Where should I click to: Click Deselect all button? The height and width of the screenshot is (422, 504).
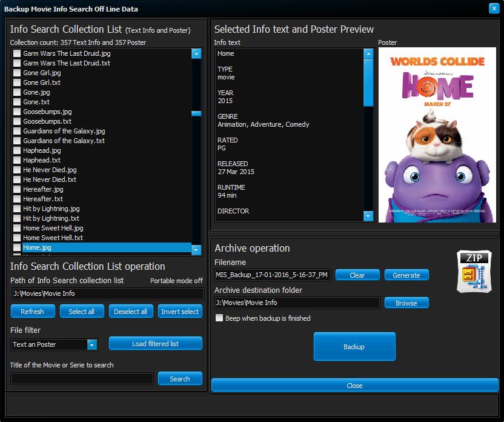[130, 312]
